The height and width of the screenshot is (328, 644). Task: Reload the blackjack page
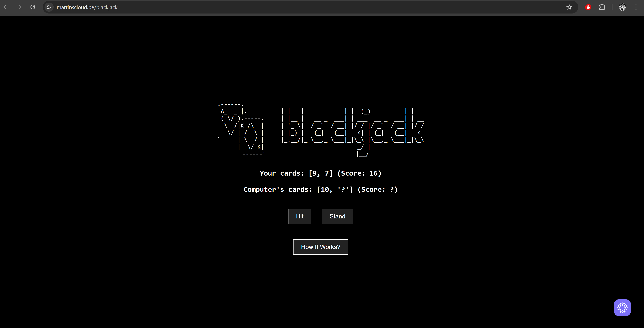pyautogui.click(x=33, y=7)
